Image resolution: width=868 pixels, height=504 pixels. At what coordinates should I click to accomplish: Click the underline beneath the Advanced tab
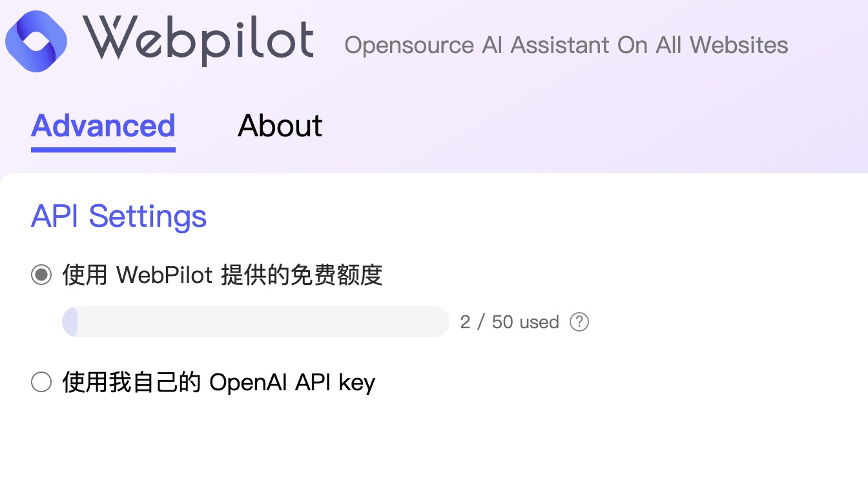103,150
